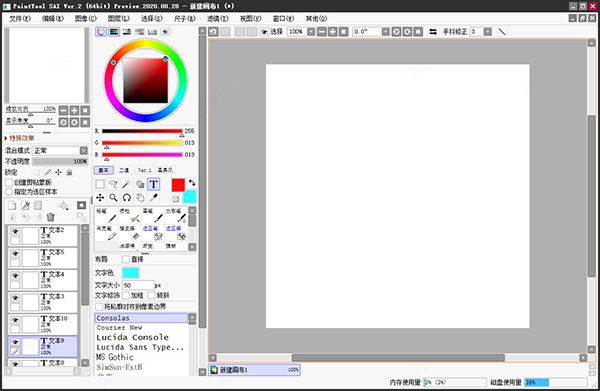Select the Text tool (T icon)

tap(153, 184)
